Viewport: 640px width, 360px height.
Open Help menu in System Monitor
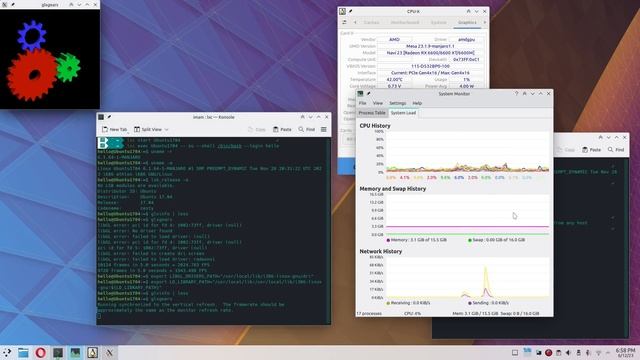417,103
